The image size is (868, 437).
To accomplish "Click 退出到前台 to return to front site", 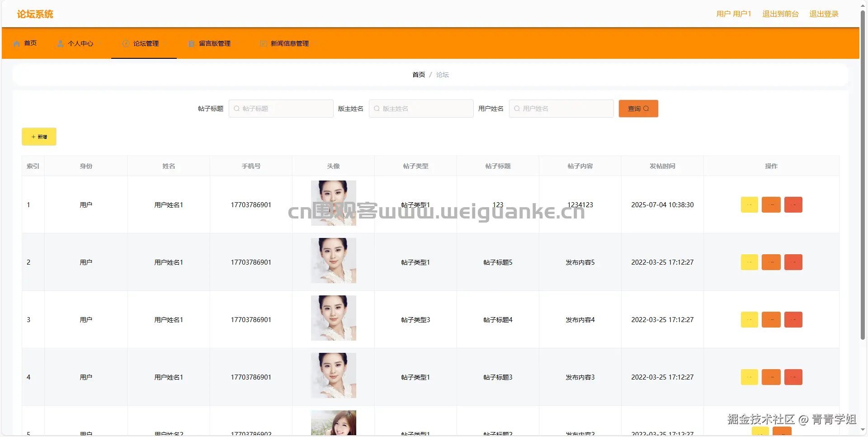I will 781,14.
